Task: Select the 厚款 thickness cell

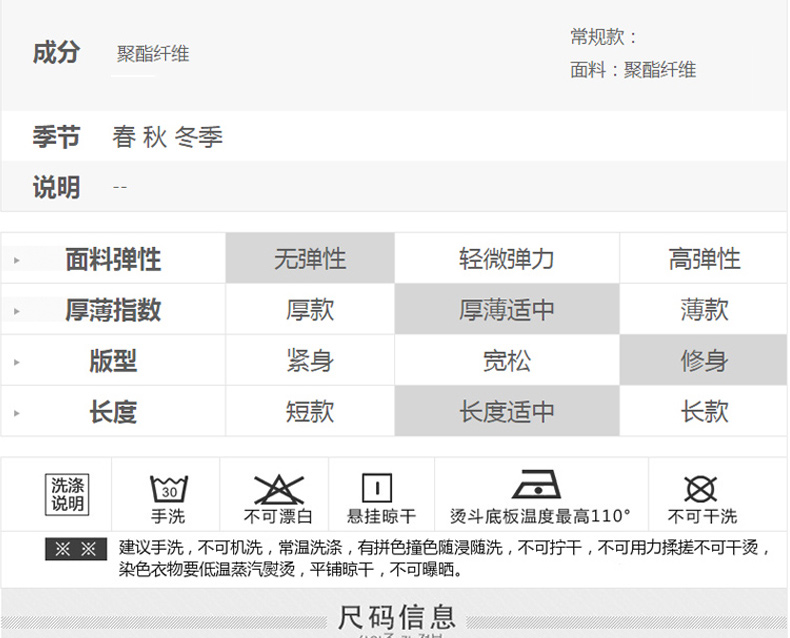Action: tap(310, 309)
